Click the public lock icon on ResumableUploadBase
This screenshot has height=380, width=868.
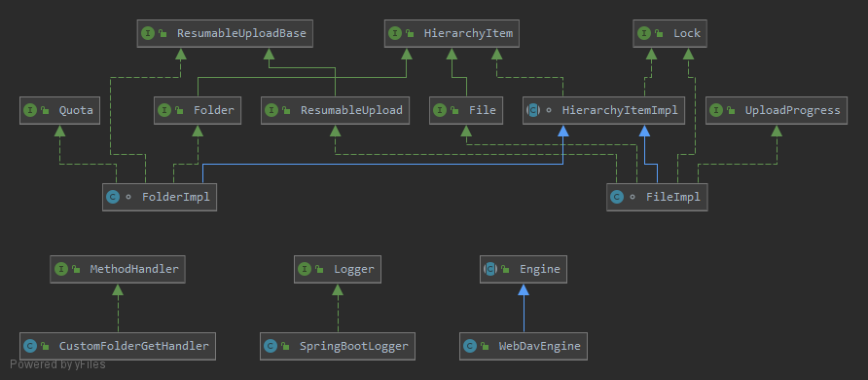point(163,34)
